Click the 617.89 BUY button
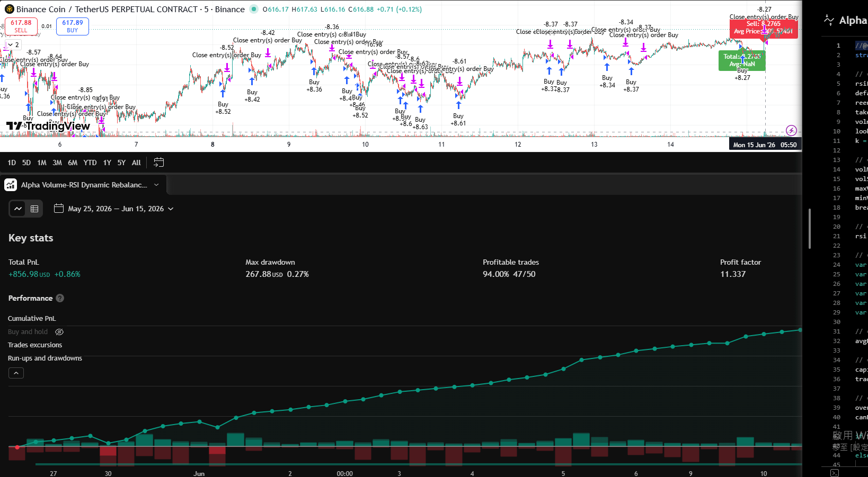Screen dimensions: 868x477 click(x=73, y=26)
